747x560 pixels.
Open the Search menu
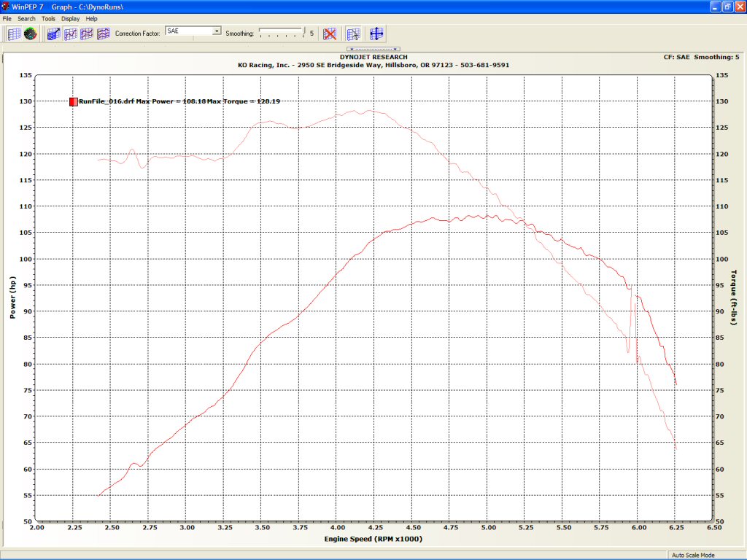click(26, 18)
